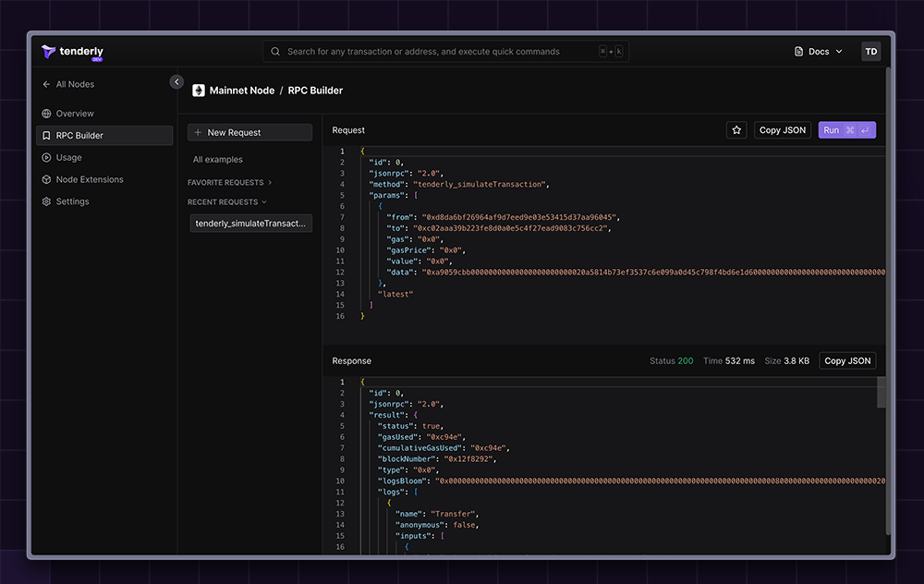Click the Settings gear icon
The width and height of the screenshot is (924, 584).
(46, 201)
